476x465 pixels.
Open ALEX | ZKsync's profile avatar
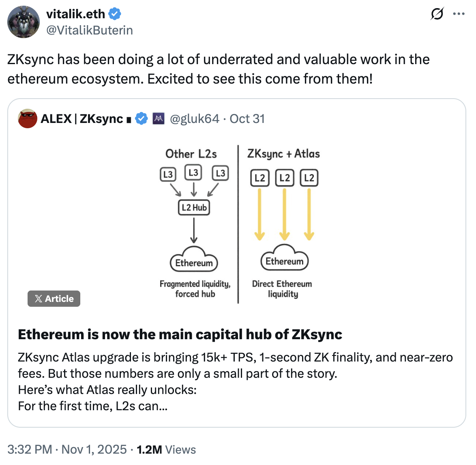27,118
